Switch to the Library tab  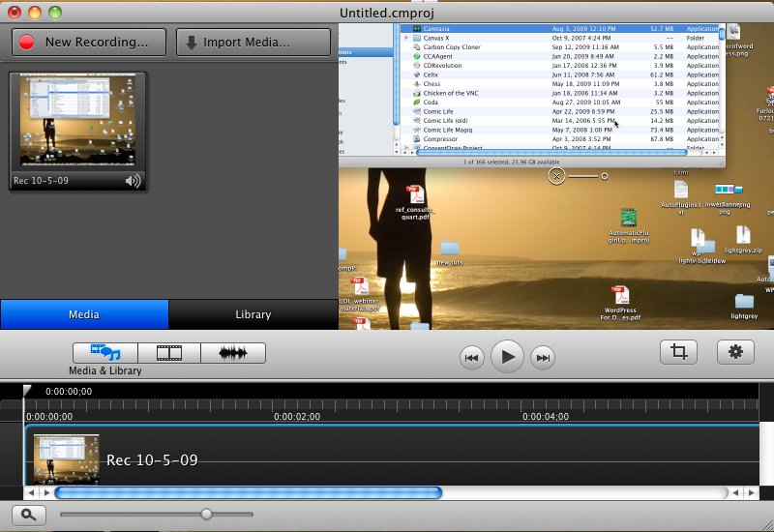253,314
